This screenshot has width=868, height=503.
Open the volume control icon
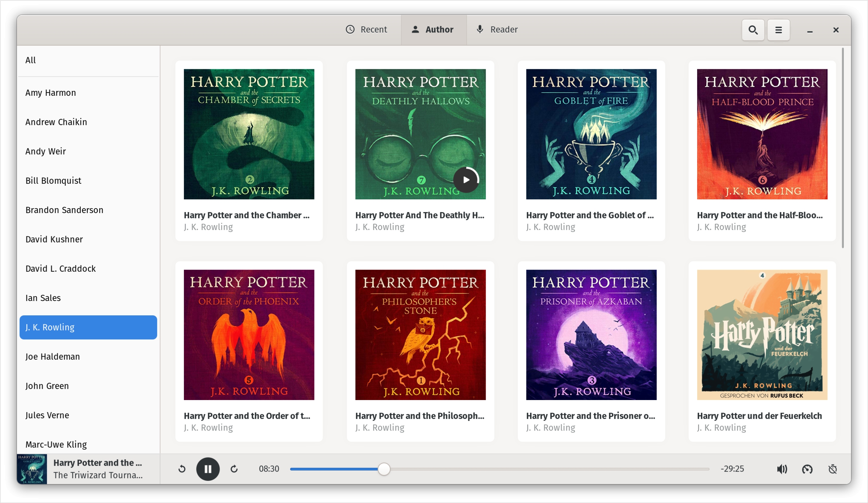(x=782, y=469)
